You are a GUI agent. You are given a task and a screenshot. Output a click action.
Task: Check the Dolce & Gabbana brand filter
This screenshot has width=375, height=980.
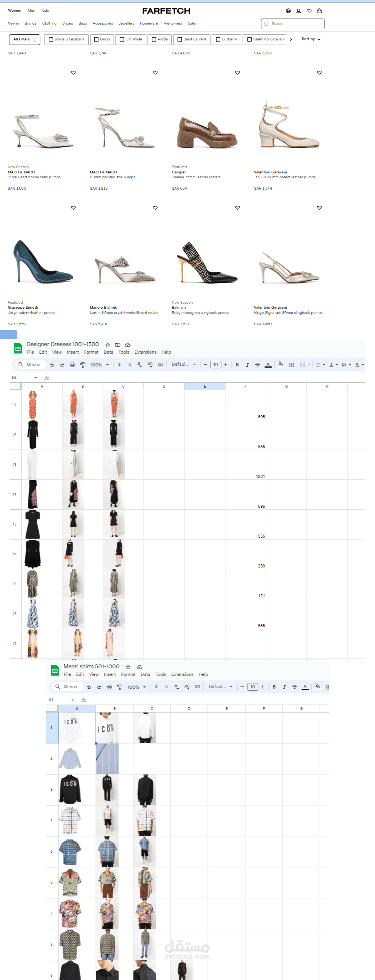click(66, 39)
